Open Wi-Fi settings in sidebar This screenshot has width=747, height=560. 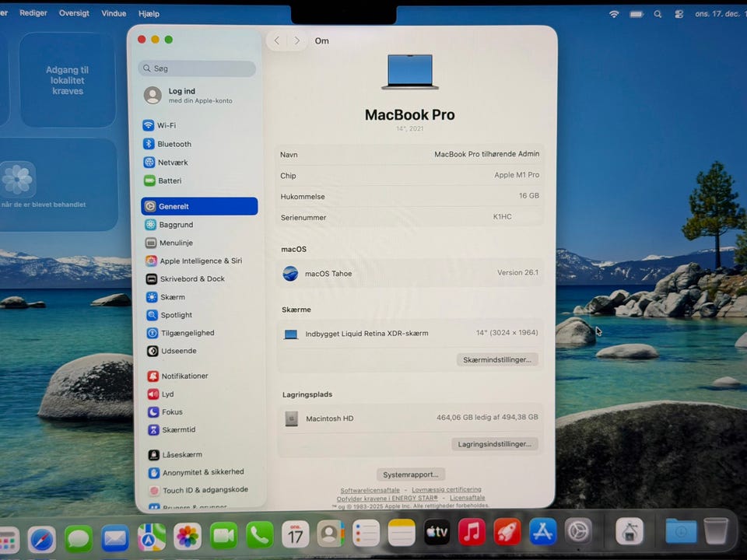tap(166, 125)
